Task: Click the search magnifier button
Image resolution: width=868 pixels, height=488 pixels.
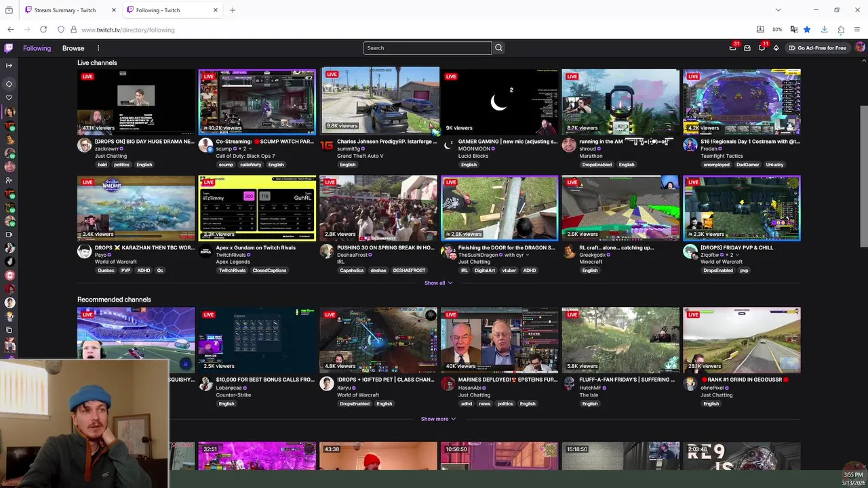Action: coord(498,48)
